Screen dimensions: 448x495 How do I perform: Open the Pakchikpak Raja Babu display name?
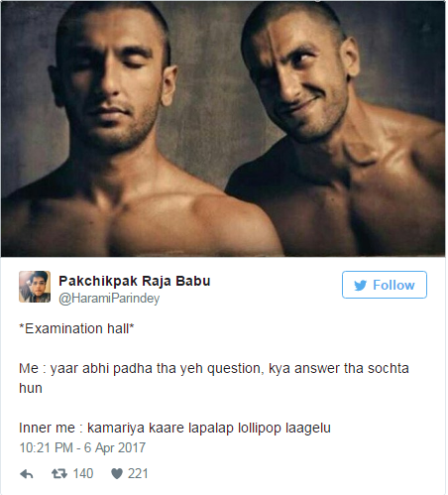click(135, 281)
